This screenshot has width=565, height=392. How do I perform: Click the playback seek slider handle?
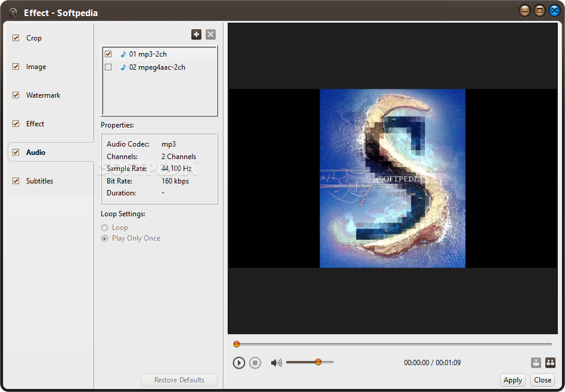[237, 344]
